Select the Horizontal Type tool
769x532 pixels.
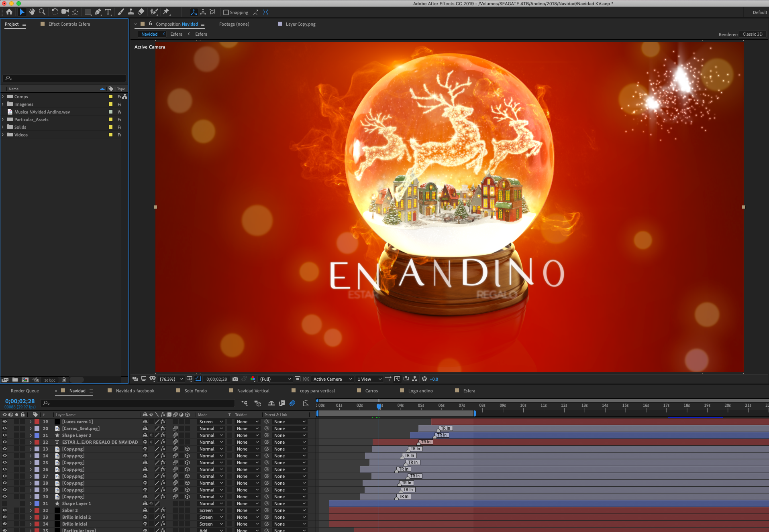point(108,12)
